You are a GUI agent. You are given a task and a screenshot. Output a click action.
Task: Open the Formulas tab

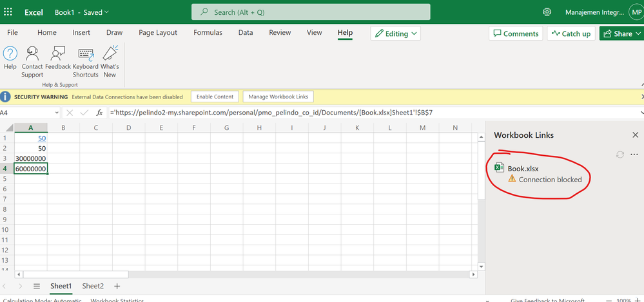[x=208, y=32]
